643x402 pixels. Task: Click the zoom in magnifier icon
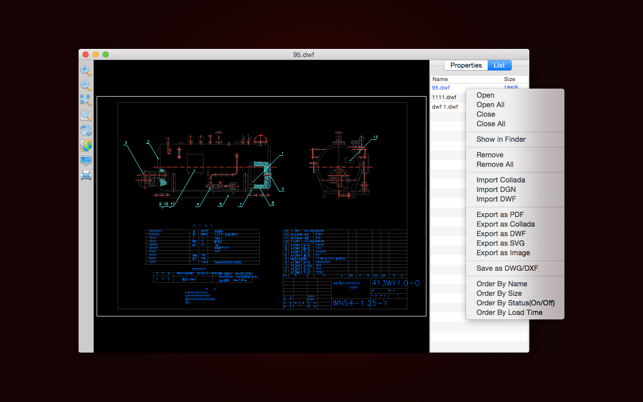click(x=86, y=70)
